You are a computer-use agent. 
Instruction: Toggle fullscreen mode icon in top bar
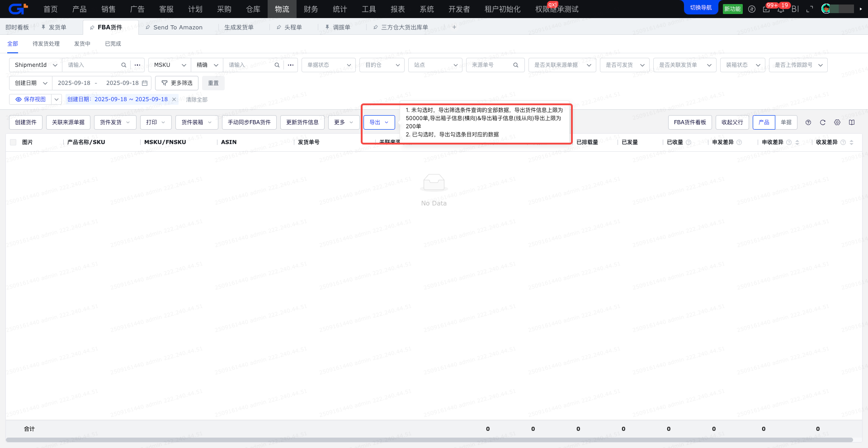(x=810, y=9)
